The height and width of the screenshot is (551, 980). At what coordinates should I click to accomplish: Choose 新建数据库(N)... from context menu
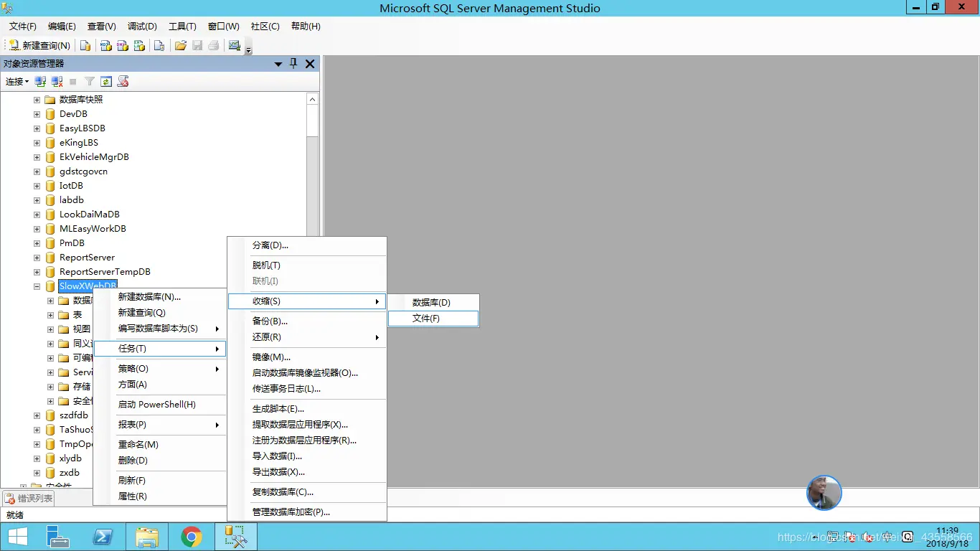point(159,297)
